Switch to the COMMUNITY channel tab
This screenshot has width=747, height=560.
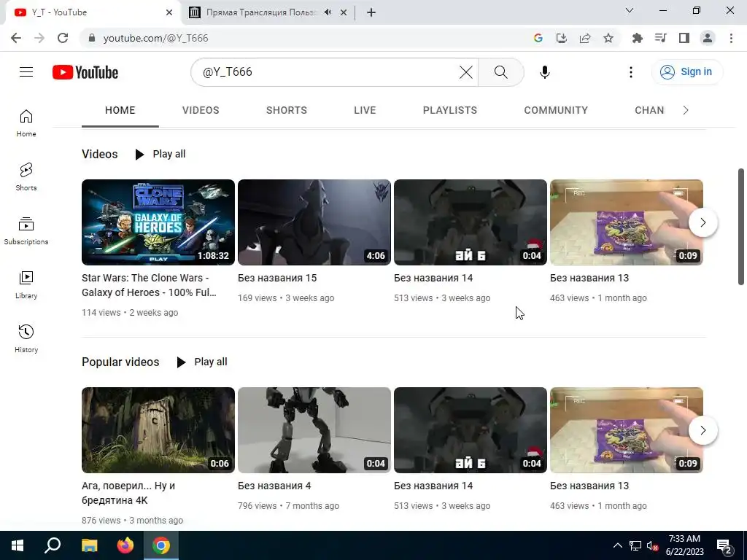click(556, 111)
